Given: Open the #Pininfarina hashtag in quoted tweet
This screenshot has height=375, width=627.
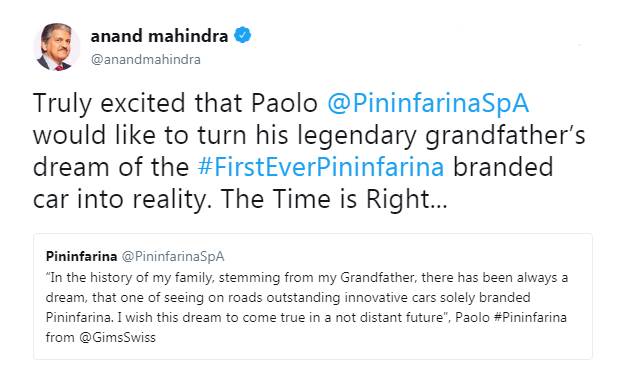Looking at the screenshot, I should 530,317.
